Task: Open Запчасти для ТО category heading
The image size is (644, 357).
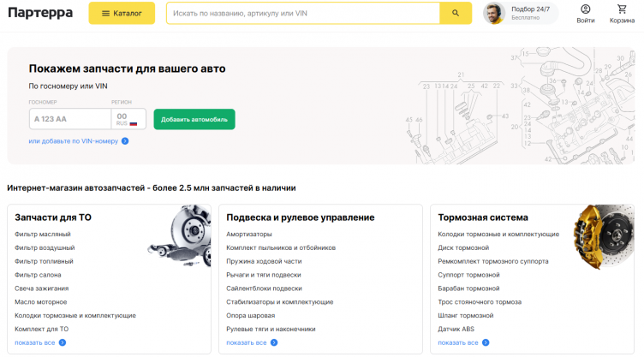Action: (x=53, y=217)
